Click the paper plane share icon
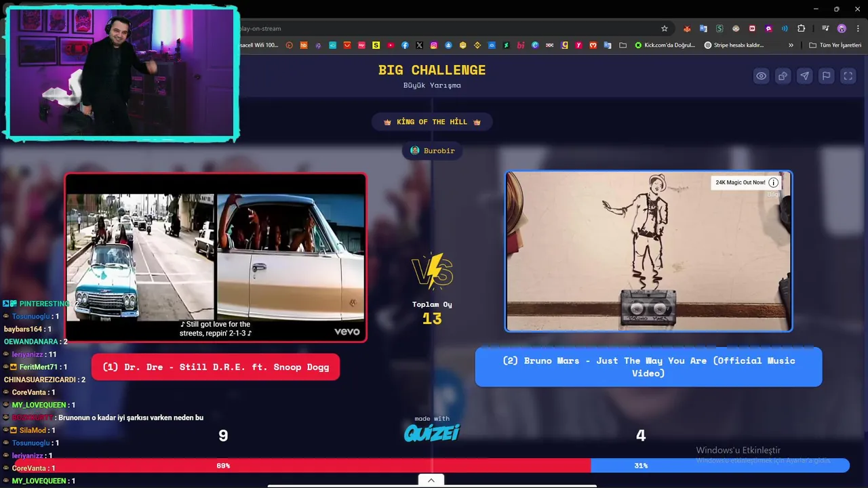This screenshot has height=488, width=868. 804,76
